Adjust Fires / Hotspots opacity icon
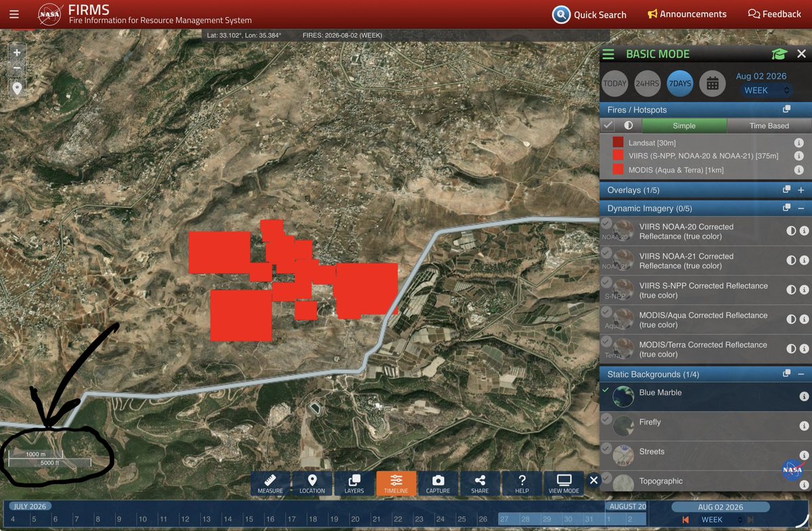 pyautogui.click(x=629, y=125)
